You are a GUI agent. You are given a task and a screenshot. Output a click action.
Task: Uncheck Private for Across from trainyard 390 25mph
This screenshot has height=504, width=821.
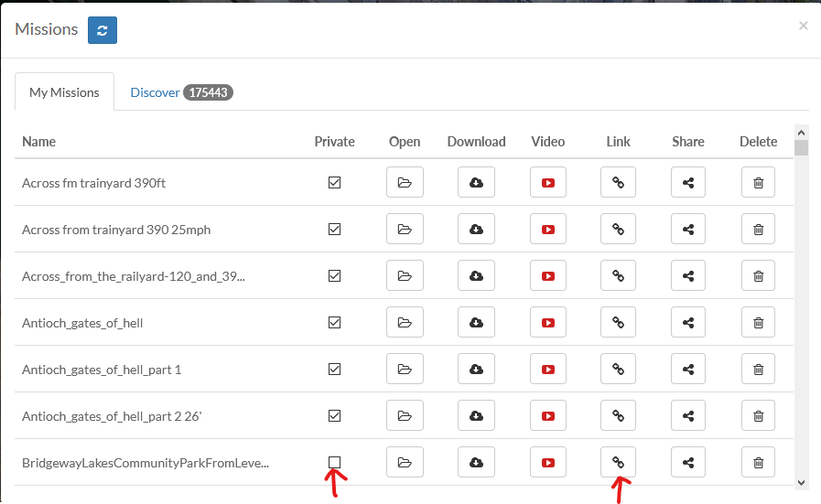tap(334, 229)
